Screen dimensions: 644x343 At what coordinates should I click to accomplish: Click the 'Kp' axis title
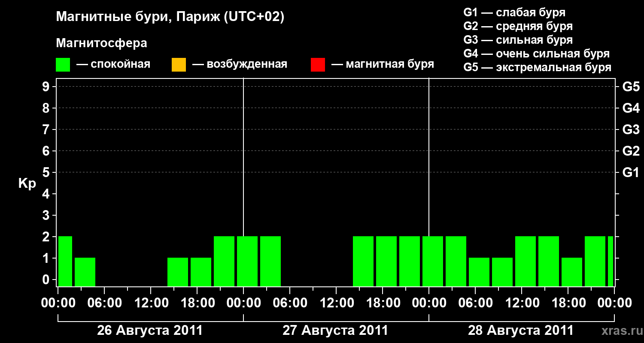[27, 184]
